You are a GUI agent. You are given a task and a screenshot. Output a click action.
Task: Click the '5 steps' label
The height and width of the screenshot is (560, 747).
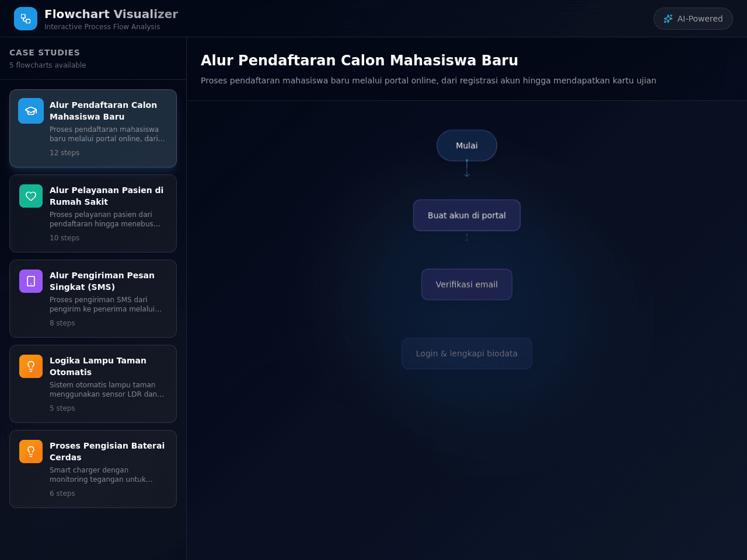point(62,408)
